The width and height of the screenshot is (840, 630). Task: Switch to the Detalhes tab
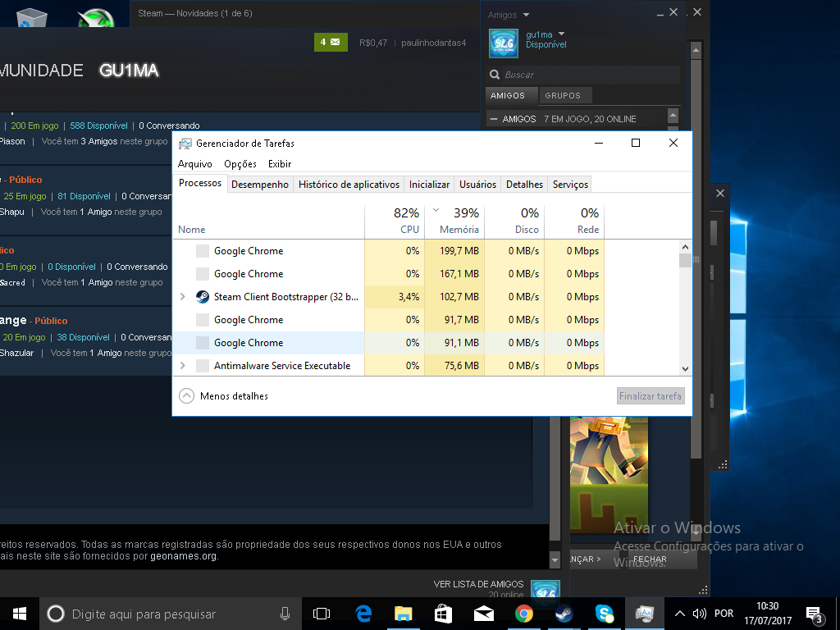coord(524,185)
